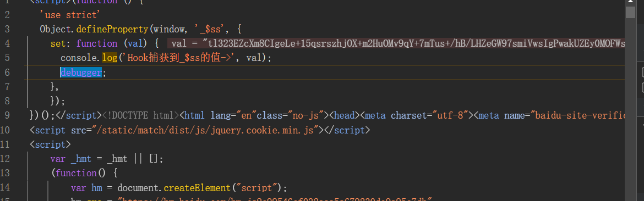The image size is (644, 201).
Task: Click the inline val value preview
Action: coord(396,43)
